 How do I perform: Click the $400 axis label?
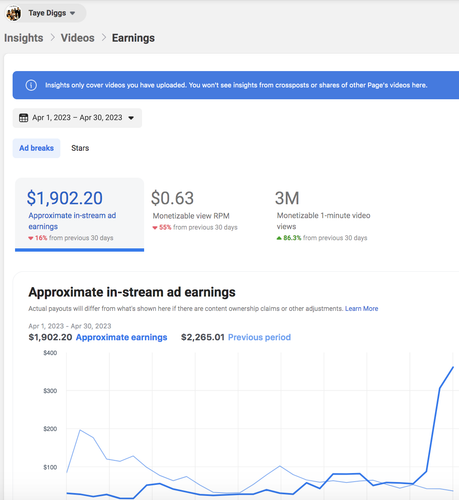50,353
